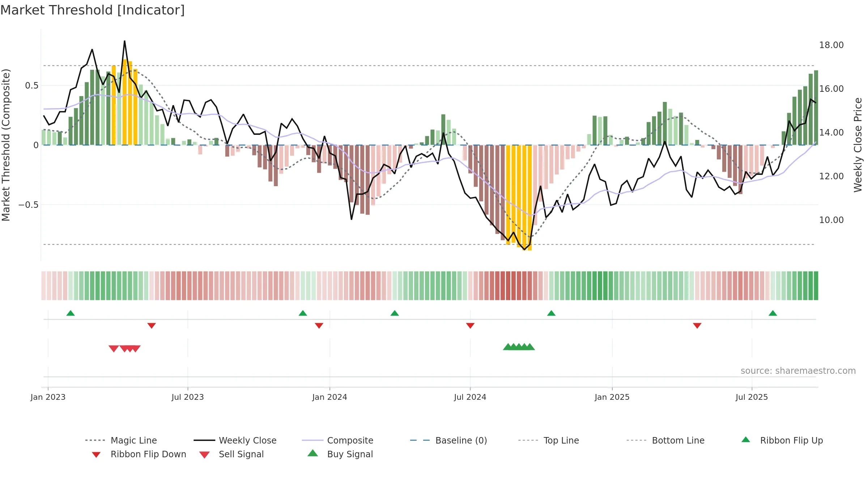Image resolution: width=868 pixels, height=488 pixels.
Task: Toggle the Magic Line legend entry
Action: [121, 440]
